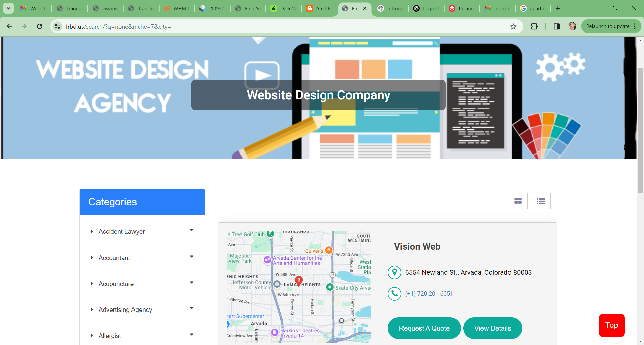Open the Allergist category
The height and width of the screenshot is (345, 644).
pos(110,336)
